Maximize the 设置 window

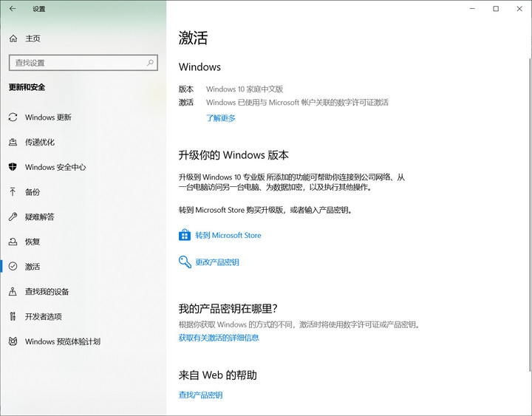pyautogui.click(x=496, y=9)
